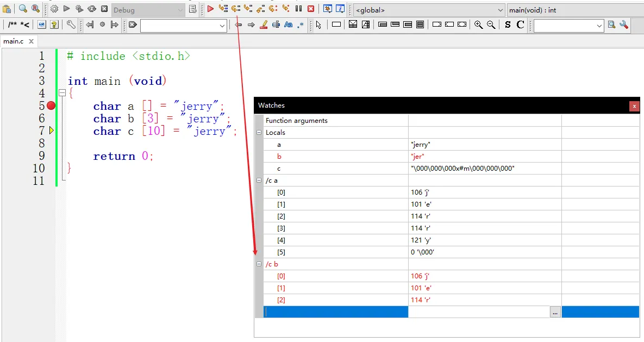Start debugging with the red Debug/Continue arrow
The image size is (644, 342).
(x=210, y=9)
